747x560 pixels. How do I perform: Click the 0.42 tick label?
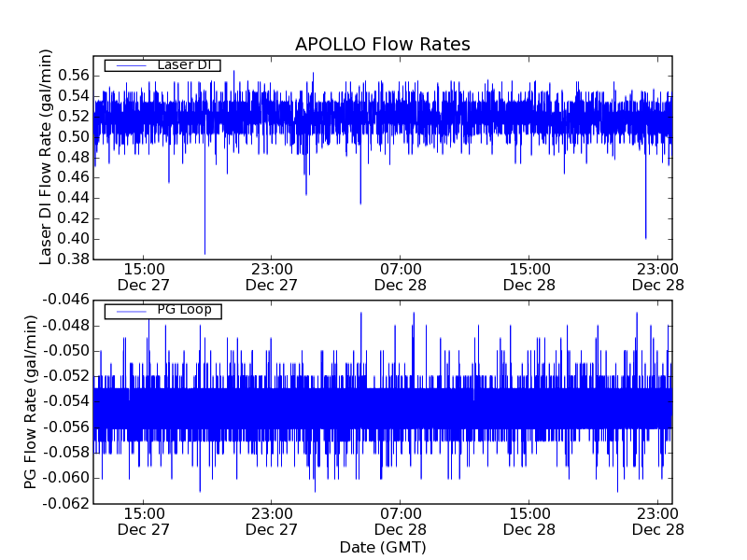coord(74,218)
